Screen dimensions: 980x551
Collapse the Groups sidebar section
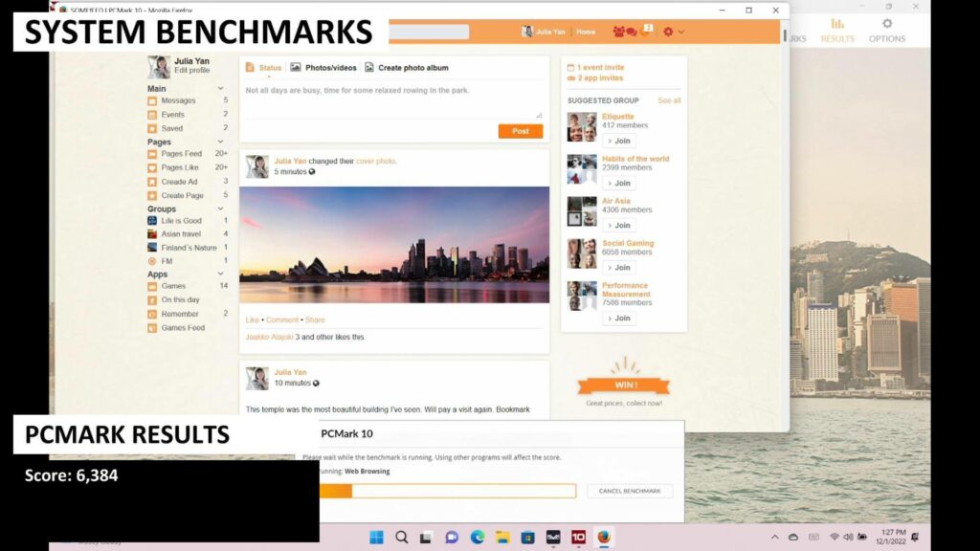click(221, 209)
